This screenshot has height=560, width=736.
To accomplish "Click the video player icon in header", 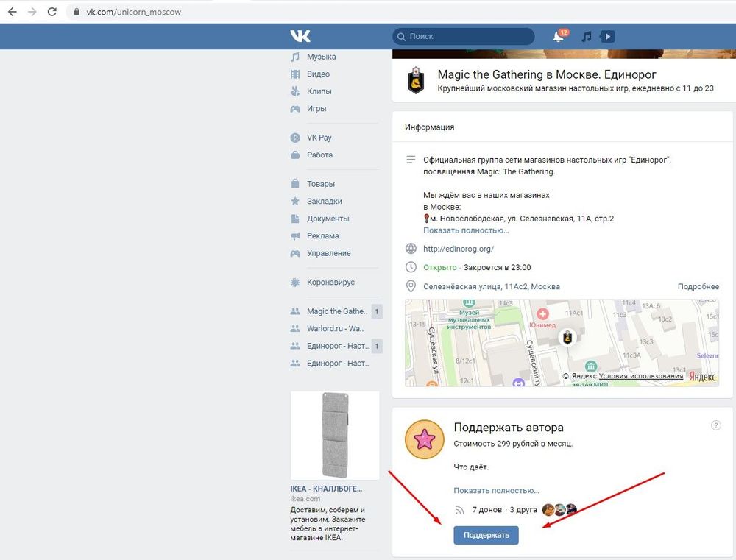I will coord(607,36).
